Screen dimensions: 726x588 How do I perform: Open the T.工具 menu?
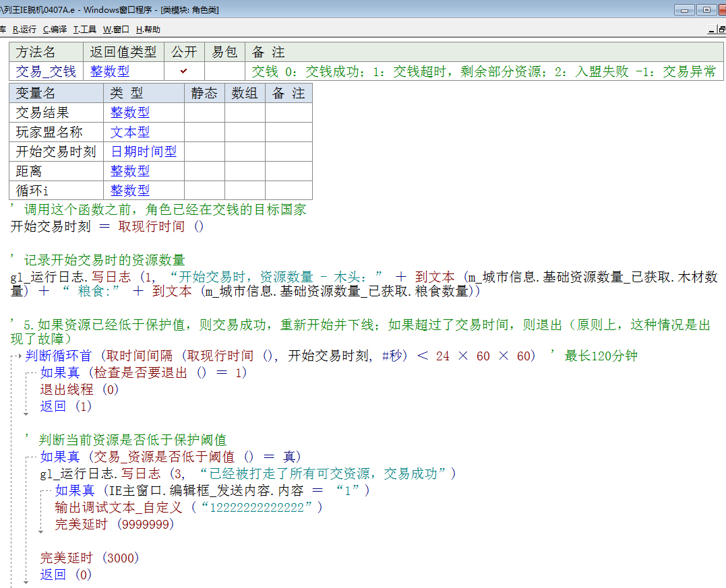(85, 30)
